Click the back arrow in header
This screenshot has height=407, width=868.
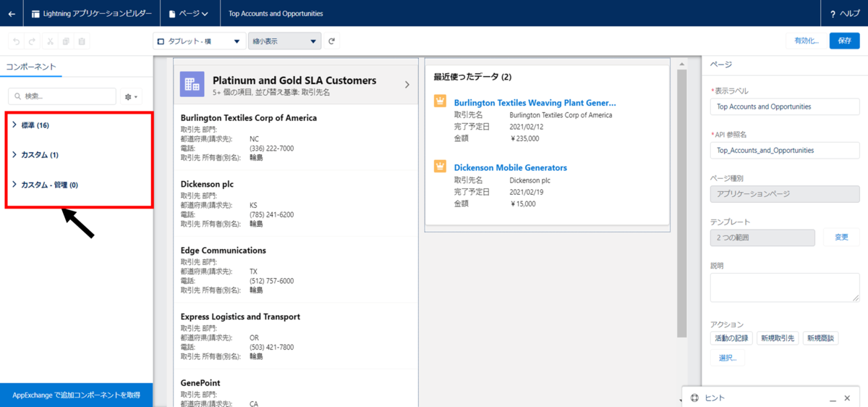12,14
